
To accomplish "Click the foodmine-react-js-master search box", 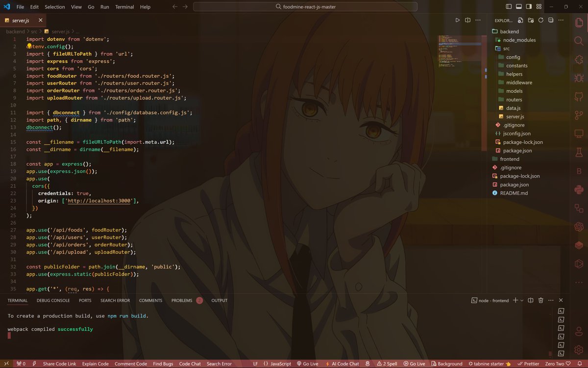I will click(305, 7).
